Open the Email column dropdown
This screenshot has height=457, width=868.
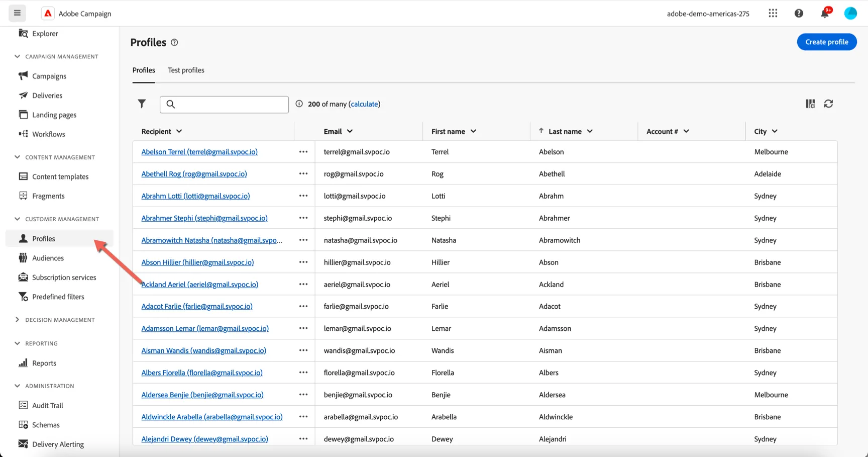350,131
